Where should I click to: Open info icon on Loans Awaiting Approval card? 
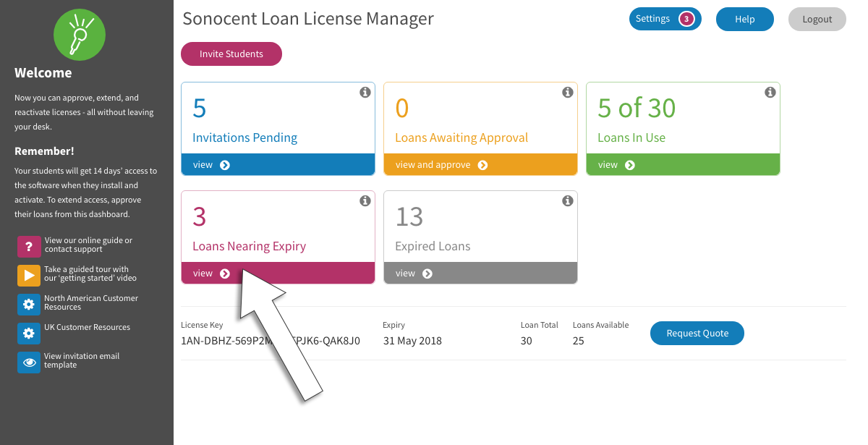click(x=568, y=93)
